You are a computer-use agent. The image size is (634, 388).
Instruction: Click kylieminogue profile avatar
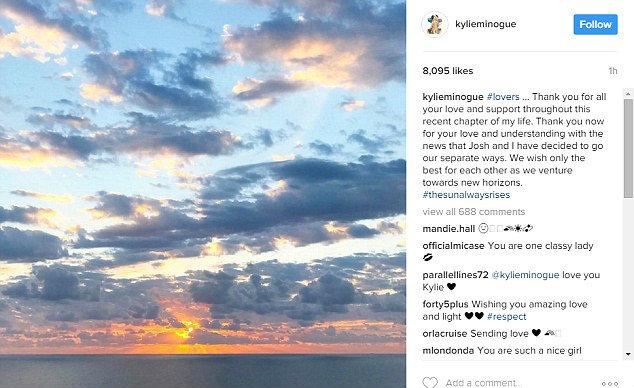pos(435,25)
